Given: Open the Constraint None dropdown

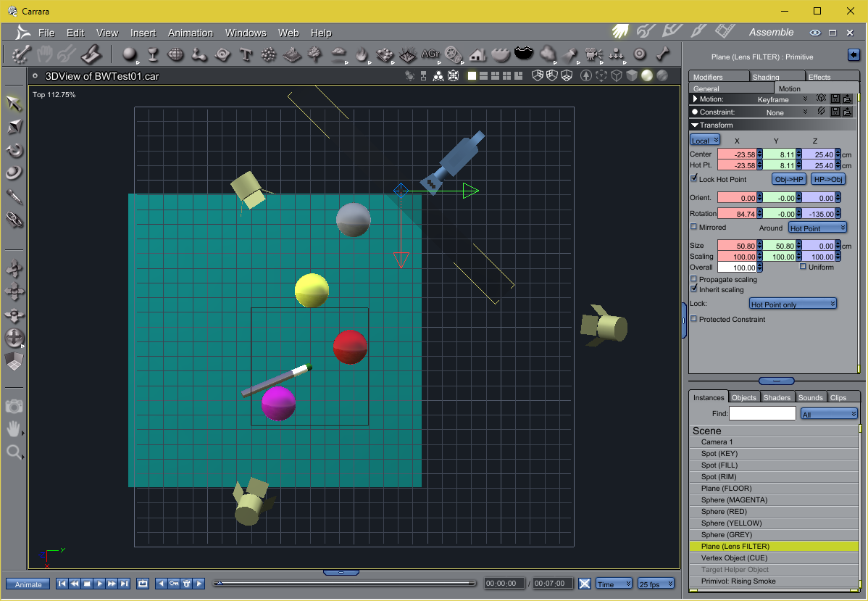Looking at the screenshot, I should tap(786, 112).
